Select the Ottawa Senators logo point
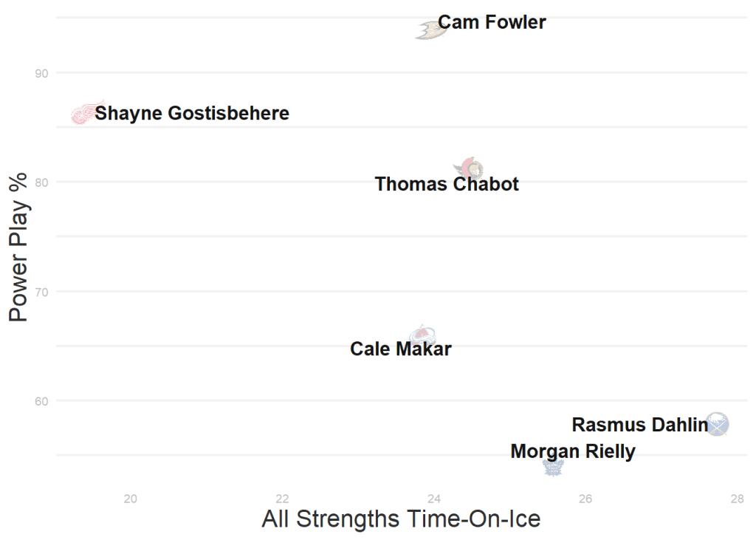 pos(469,168)
